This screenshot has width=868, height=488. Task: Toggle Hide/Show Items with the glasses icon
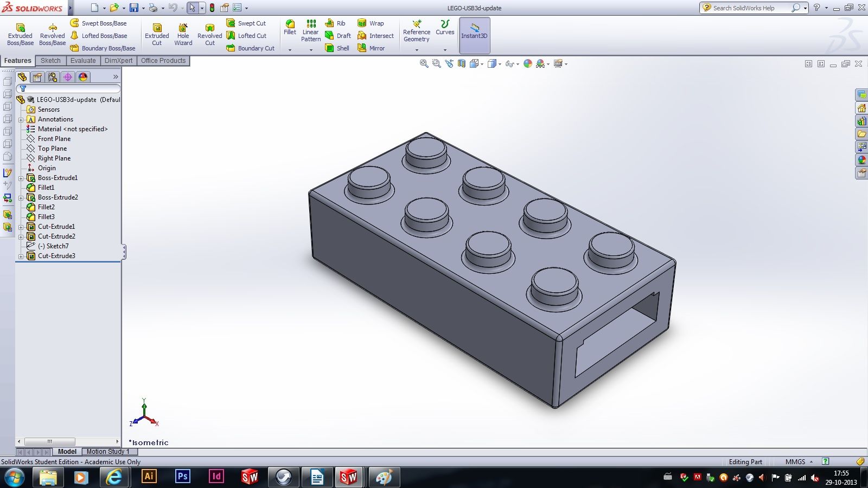[x=509, y=63]
